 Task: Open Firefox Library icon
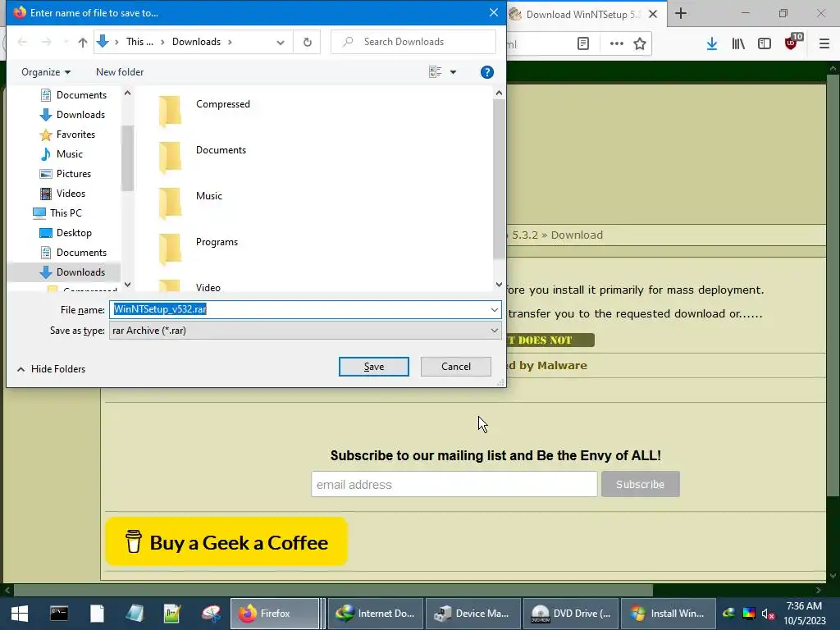pos(738,44)
